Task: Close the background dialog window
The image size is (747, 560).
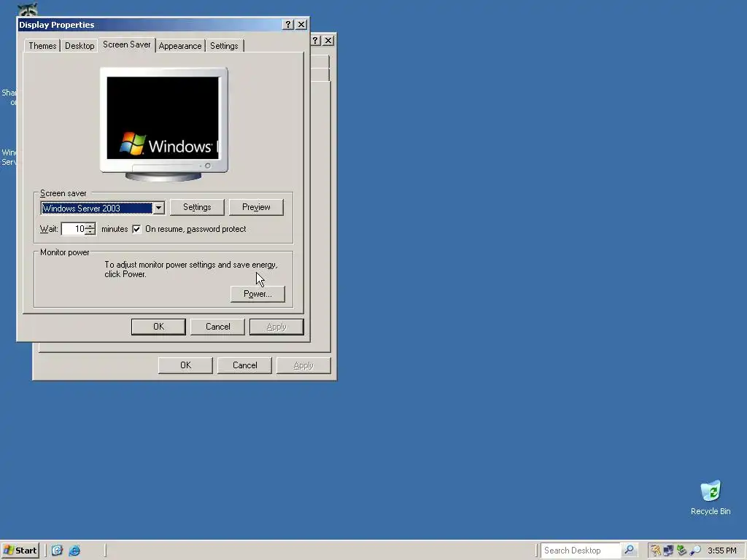Action: point(328,41)
